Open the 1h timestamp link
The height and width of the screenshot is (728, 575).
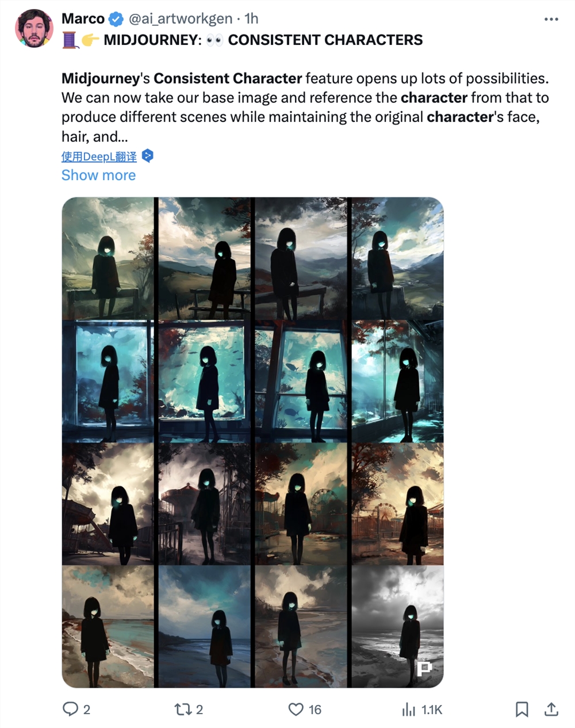[x=251, y=19]
